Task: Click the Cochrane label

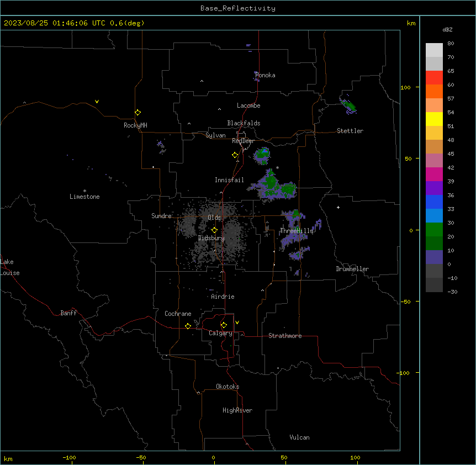Action: [x=178, y=314]
